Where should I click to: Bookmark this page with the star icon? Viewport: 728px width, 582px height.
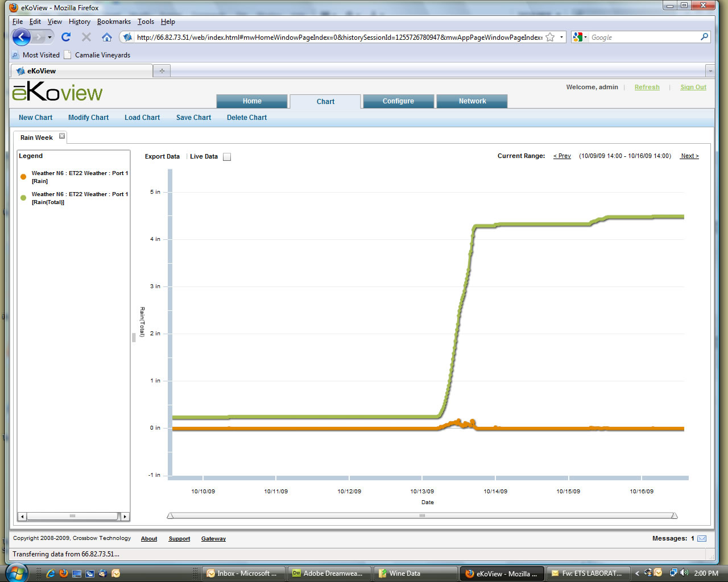pyautogui.click(x=550, y=38)
